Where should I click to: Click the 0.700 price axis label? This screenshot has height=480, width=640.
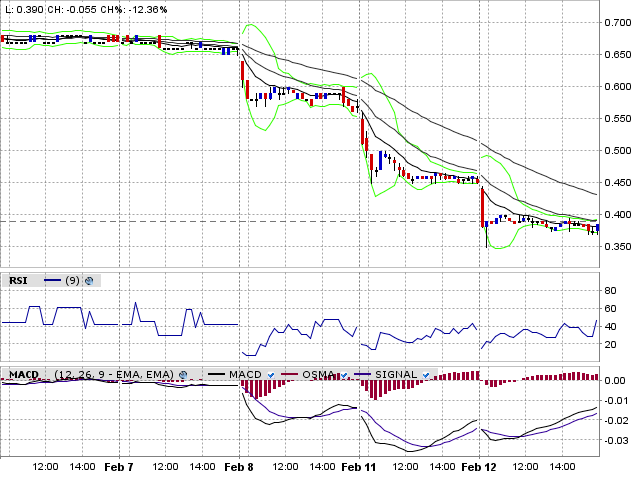[618, 22]
